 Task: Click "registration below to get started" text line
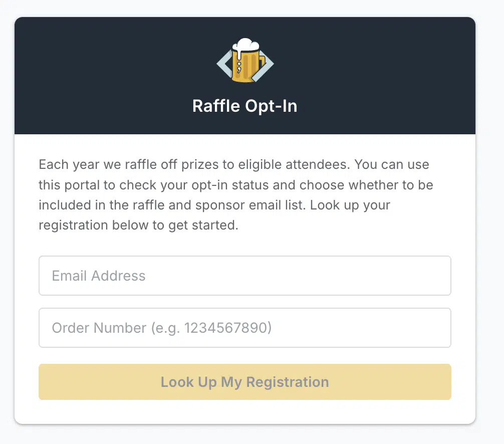click(138, 225)
